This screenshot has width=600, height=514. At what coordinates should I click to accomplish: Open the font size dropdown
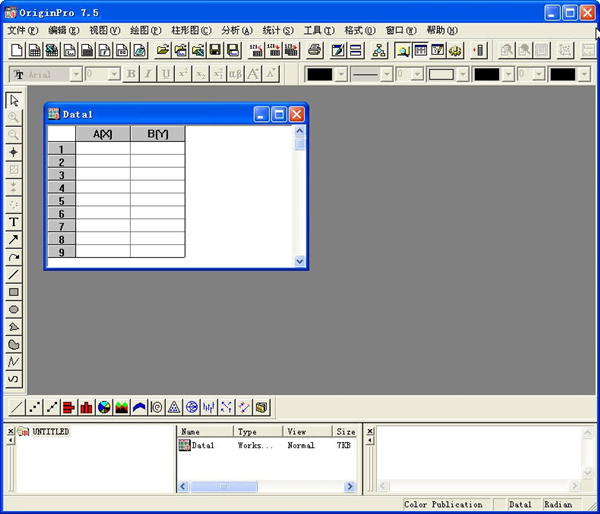pos(114,74)
